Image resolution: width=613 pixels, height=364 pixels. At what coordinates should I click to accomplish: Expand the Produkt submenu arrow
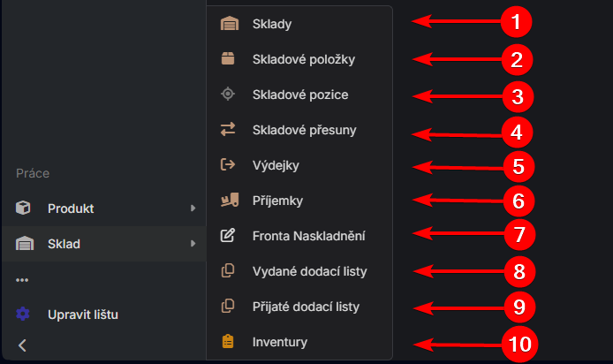[x=193, y=209]
